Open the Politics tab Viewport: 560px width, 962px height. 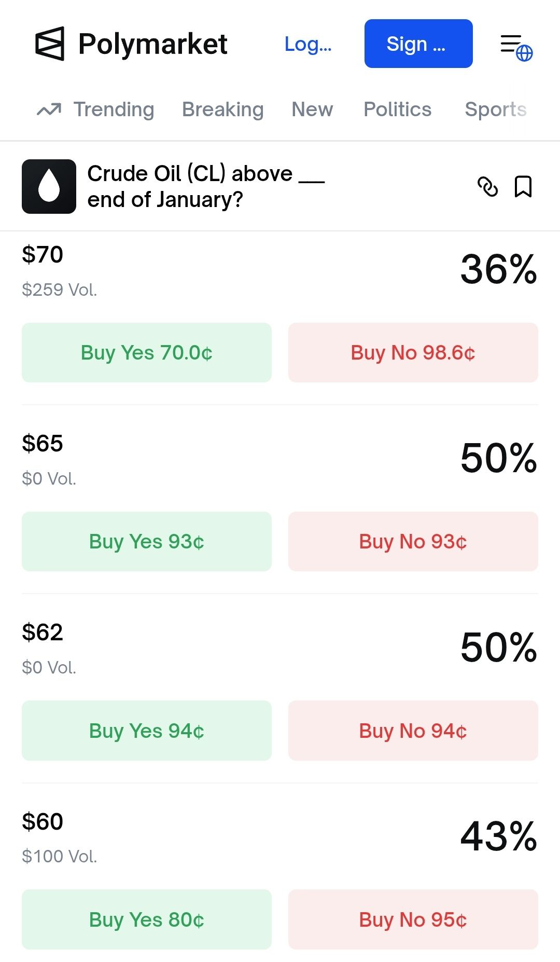(x=398, y=109)
